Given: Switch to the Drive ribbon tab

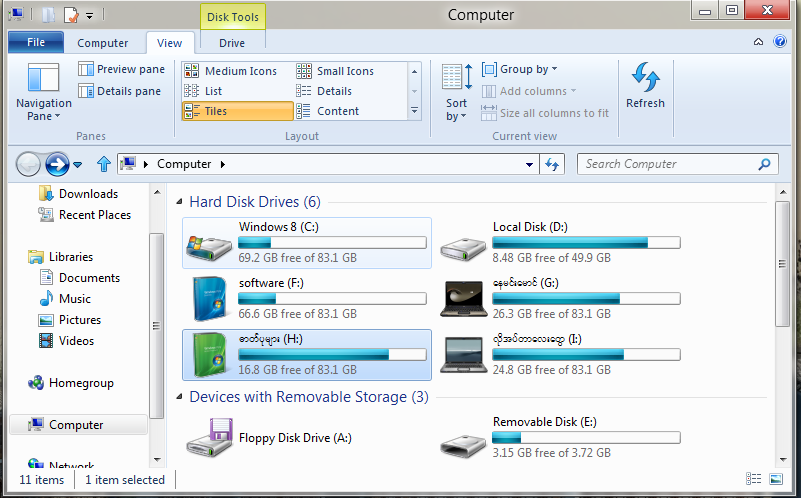Looking at the screenshot, I should pos(232,43).
